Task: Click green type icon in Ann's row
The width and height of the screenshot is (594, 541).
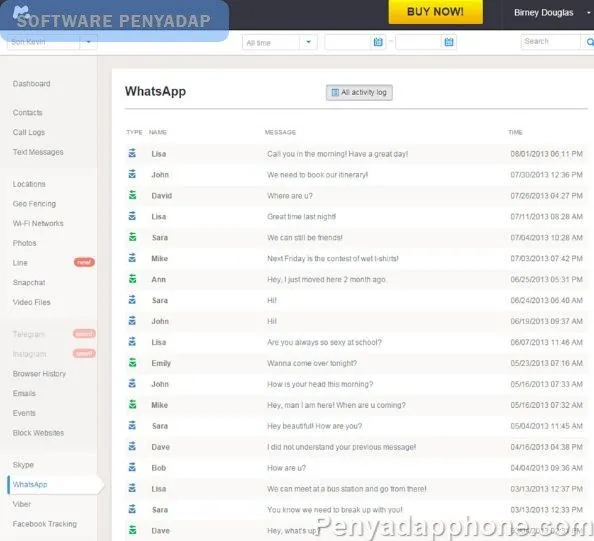Action: (x=132, y=279)
